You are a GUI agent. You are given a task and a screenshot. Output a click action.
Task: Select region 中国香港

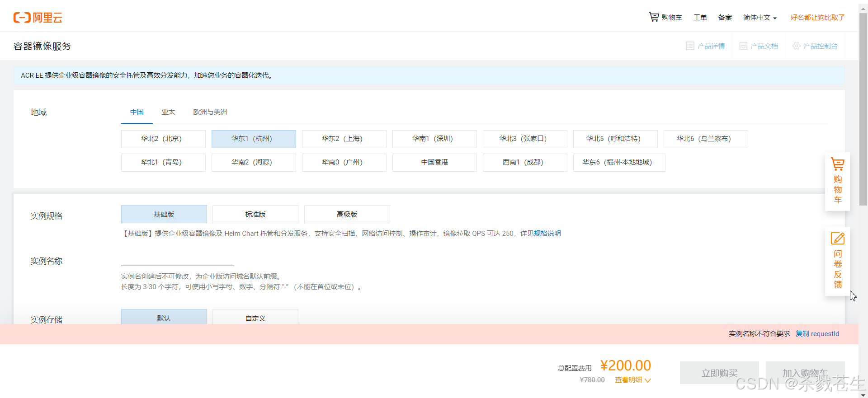(x=434, y=163)
